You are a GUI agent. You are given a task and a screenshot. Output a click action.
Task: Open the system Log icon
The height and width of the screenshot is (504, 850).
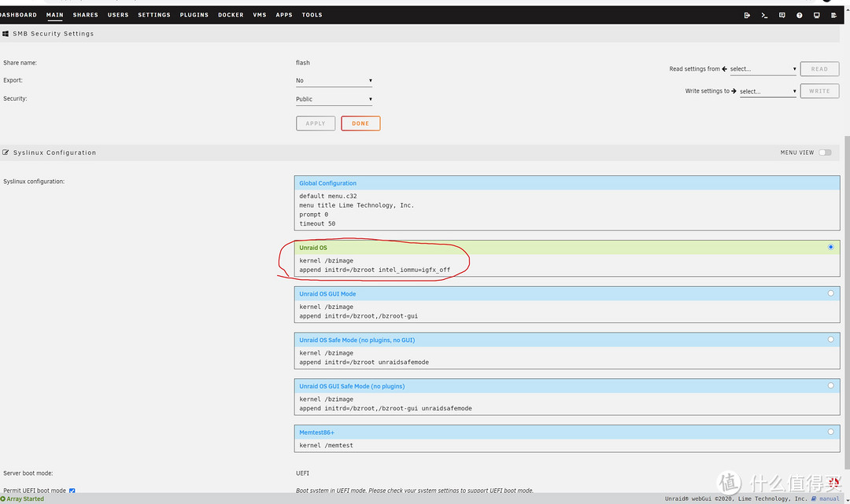point(833,15)
